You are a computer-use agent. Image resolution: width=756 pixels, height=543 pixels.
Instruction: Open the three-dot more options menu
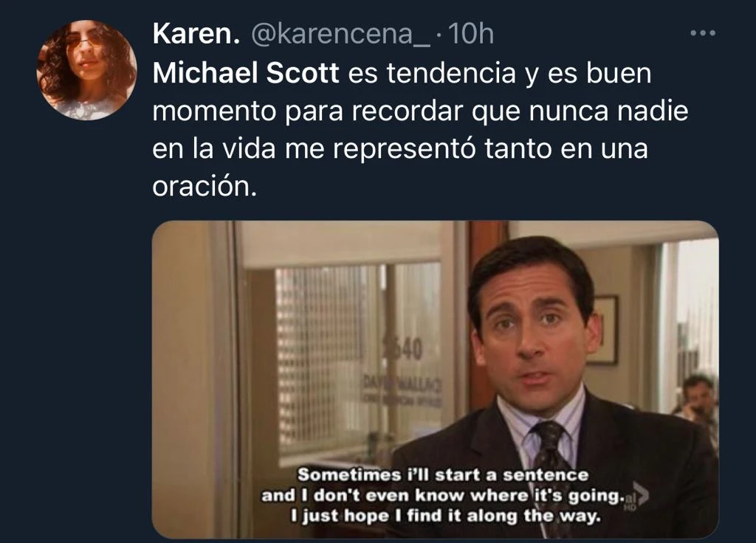[x=703, y=33]
